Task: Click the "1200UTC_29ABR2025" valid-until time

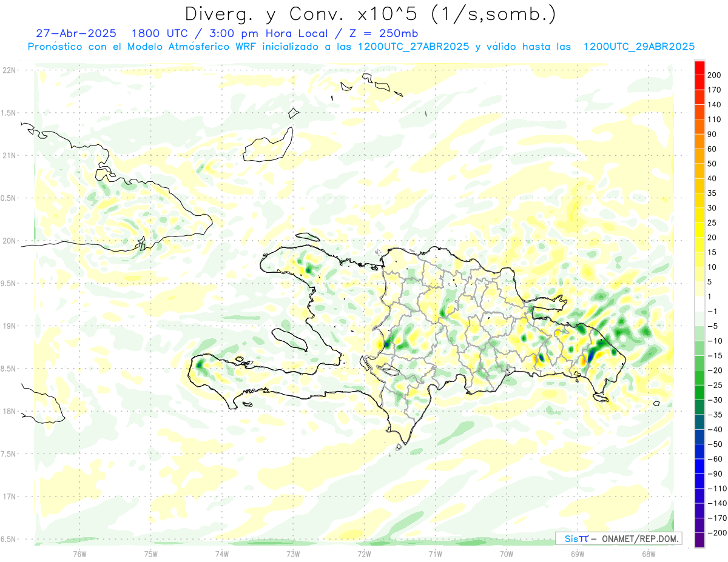Action: [638, 46]
